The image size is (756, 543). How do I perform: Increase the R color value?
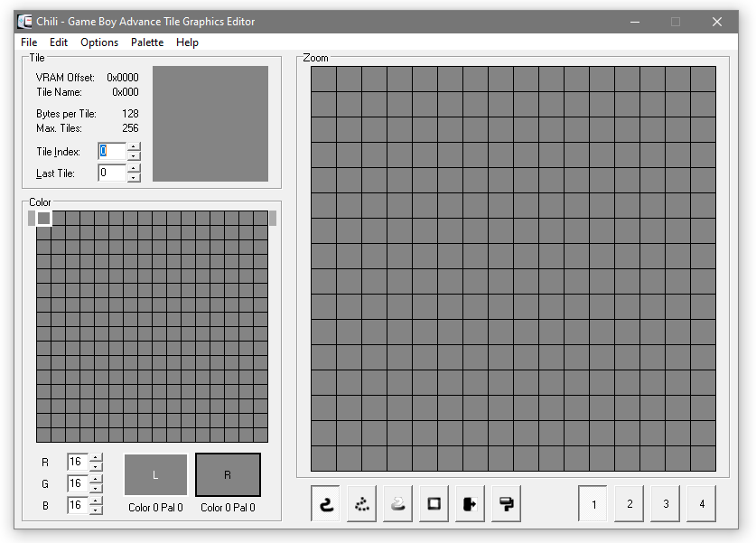[x=97, y=457]
